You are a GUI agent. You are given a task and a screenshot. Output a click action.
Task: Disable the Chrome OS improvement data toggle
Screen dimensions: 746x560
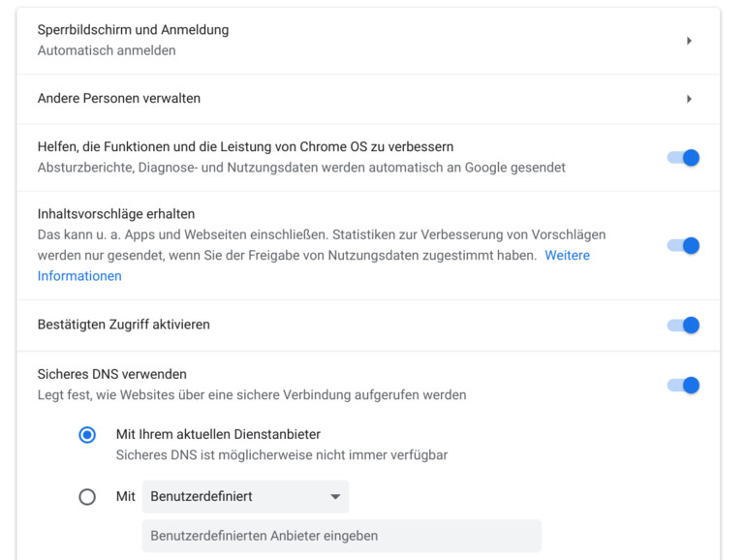[x=683, y=158]
